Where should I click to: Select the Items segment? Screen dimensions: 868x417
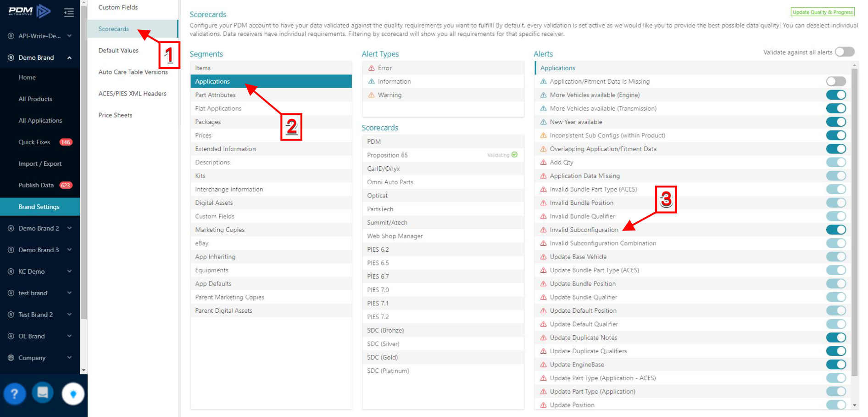tap(271, 68)
